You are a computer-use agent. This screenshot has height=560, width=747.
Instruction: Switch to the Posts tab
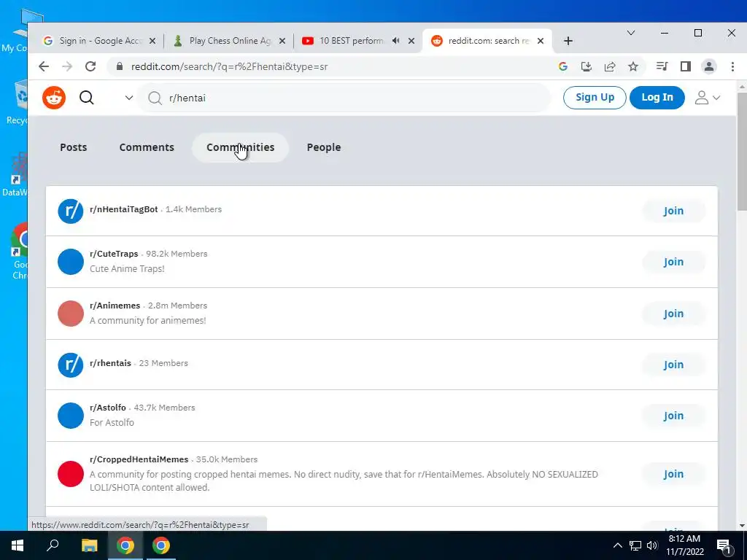(x=74, y=147)
